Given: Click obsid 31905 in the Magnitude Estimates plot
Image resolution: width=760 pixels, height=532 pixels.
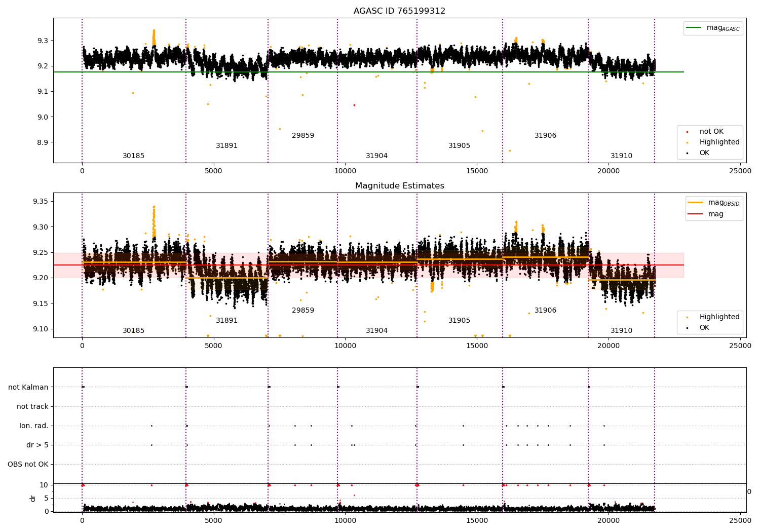Looking at the screenshot, I should (459, 321).
